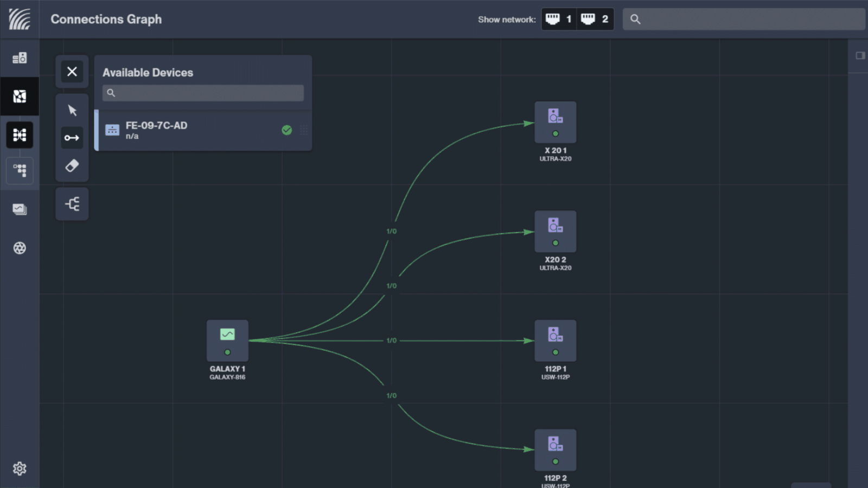Select the pointer arrow tool
This screenshot has height=488, width=868.
coord(72,111)
